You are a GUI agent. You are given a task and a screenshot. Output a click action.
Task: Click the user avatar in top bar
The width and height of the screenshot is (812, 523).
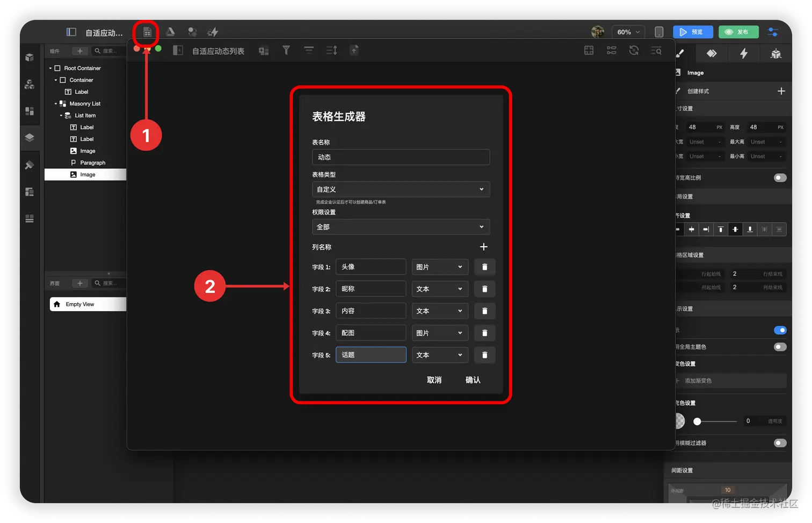click(598, 32)
